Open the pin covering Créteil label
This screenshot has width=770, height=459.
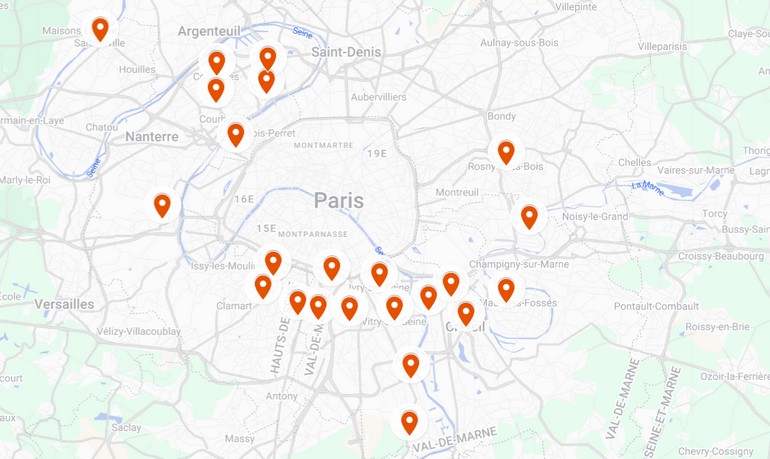point(466,314)
